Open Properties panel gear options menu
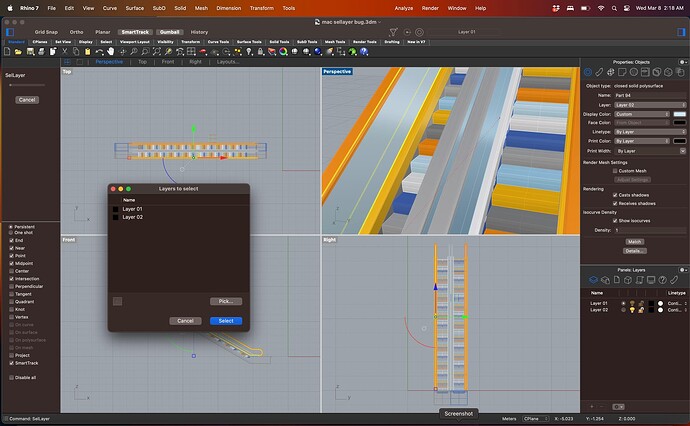690x426 pixels. 683,62
